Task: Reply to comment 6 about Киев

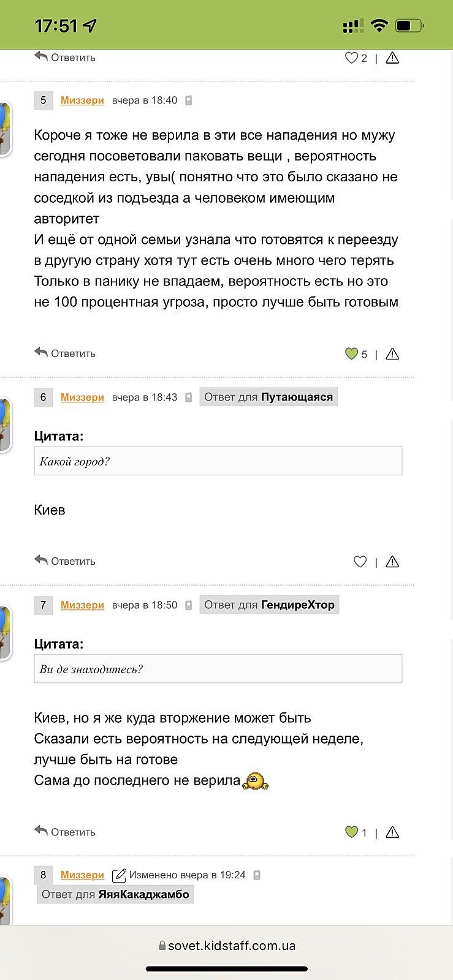Action: click(65, 561)
